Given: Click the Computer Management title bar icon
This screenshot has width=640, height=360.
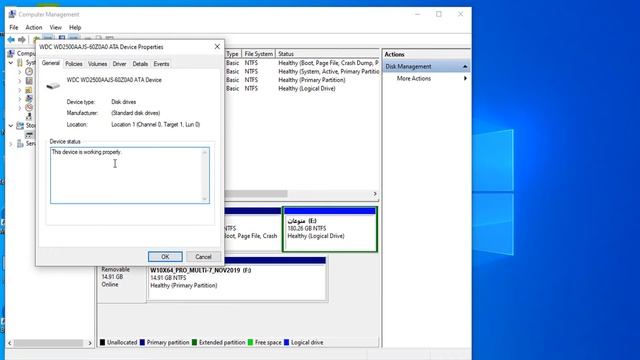Looking at the screenshot, I should click(x=12, y=14).
